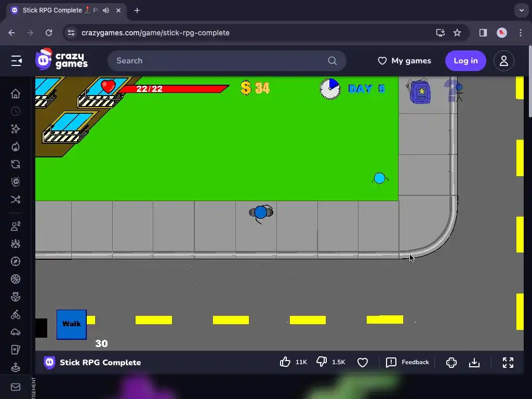Viewport: 532px width, 399px height.
Task: Click the page vertical scrollbar
Action: (530, 82)
